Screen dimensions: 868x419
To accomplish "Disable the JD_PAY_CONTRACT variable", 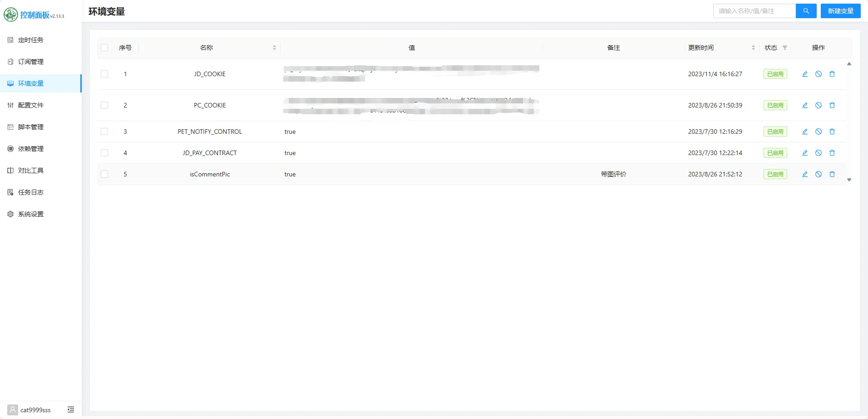I will click(x=819, y=153).
